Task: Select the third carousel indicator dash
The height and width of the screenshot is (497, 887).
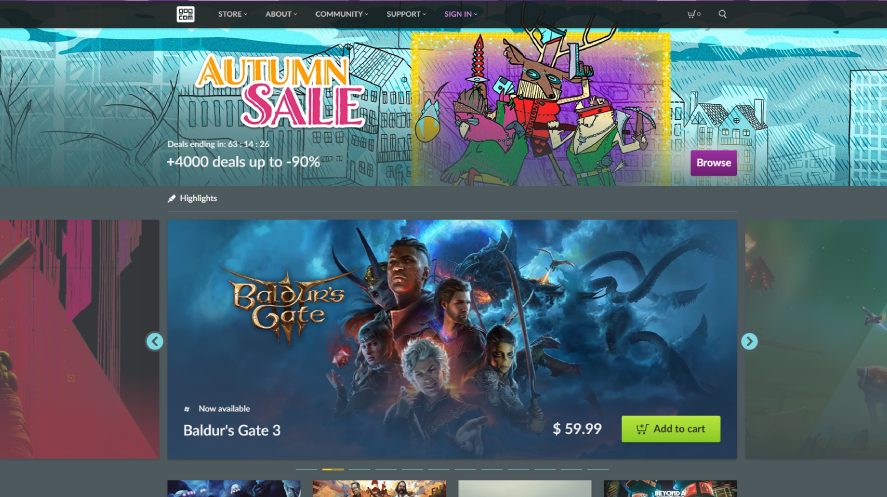Action: [x=359, y=469]
